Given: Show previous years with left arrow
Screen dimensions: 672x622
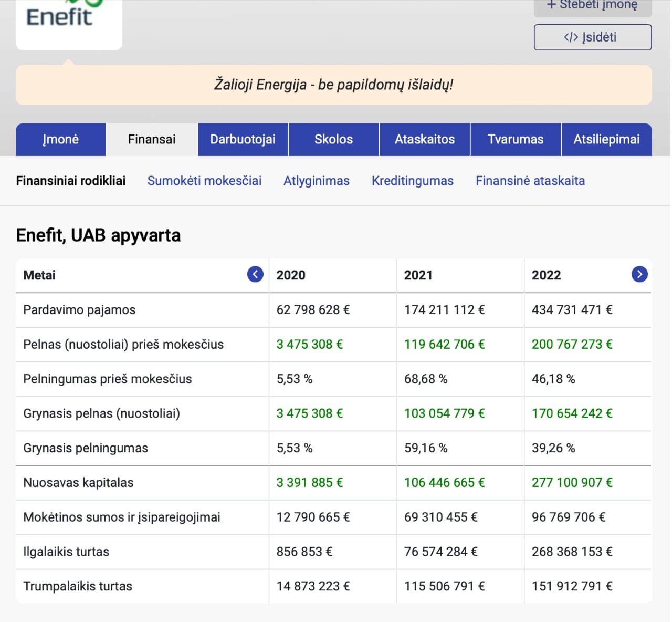Looking at the screenshot, I should (255, 274).
